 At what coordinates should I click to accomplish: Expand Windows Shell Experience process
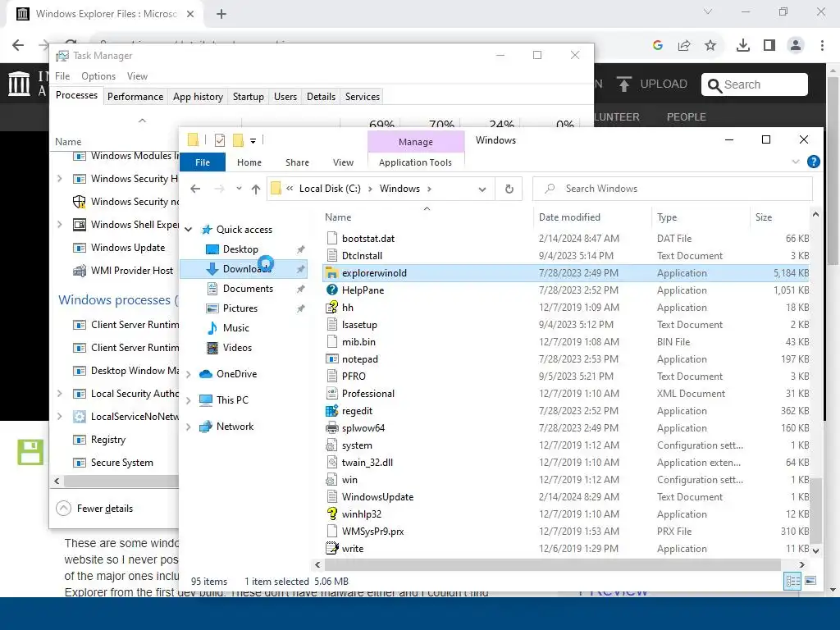point(59,225)
